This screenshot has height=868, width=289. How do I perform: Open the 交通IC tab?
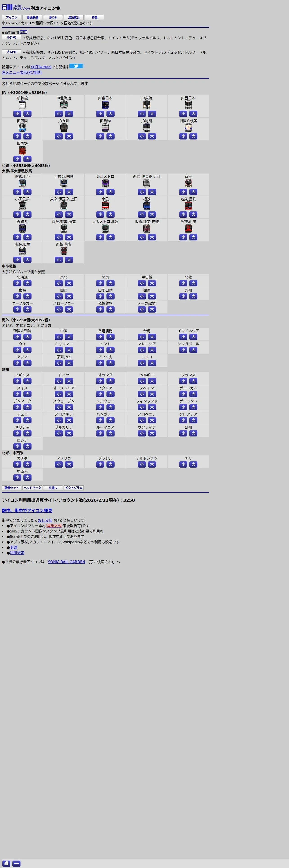(53, 488)
